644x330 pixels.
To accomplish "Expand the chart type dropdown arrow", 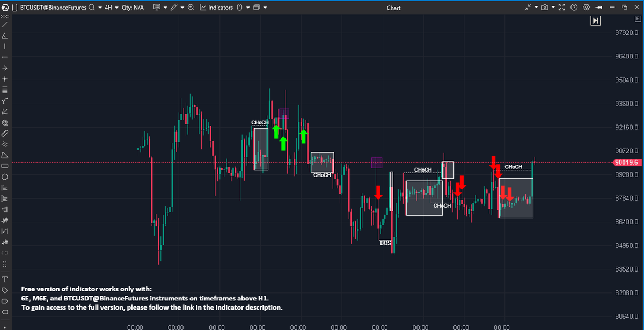I will coord(165,8).
